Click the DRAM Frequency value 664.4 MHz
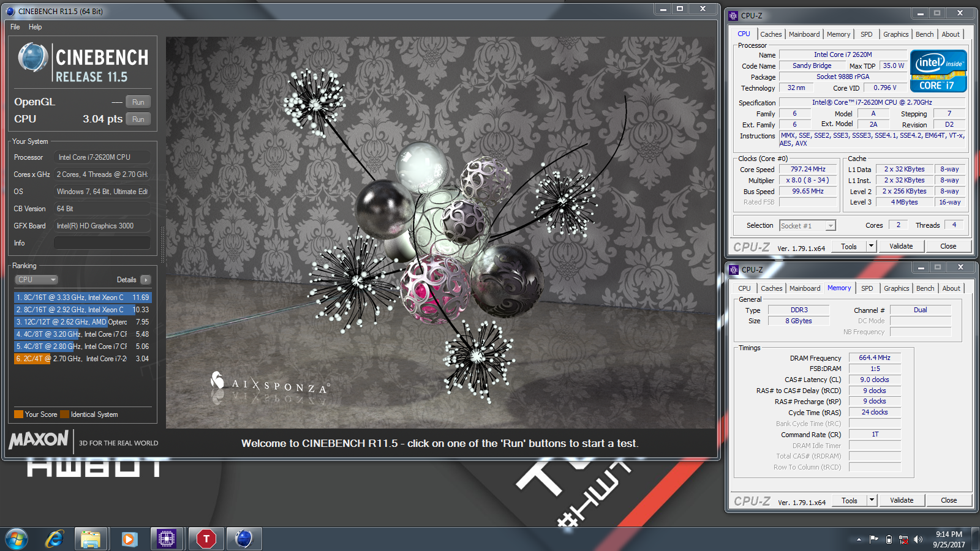980x551 pixels. (x=875, y=358)
